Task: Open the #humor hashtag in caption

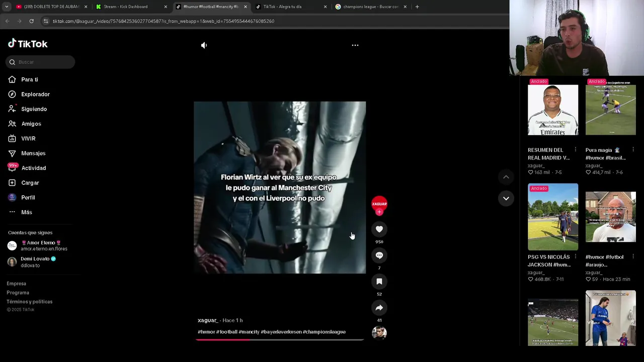Action: (206, 332)
